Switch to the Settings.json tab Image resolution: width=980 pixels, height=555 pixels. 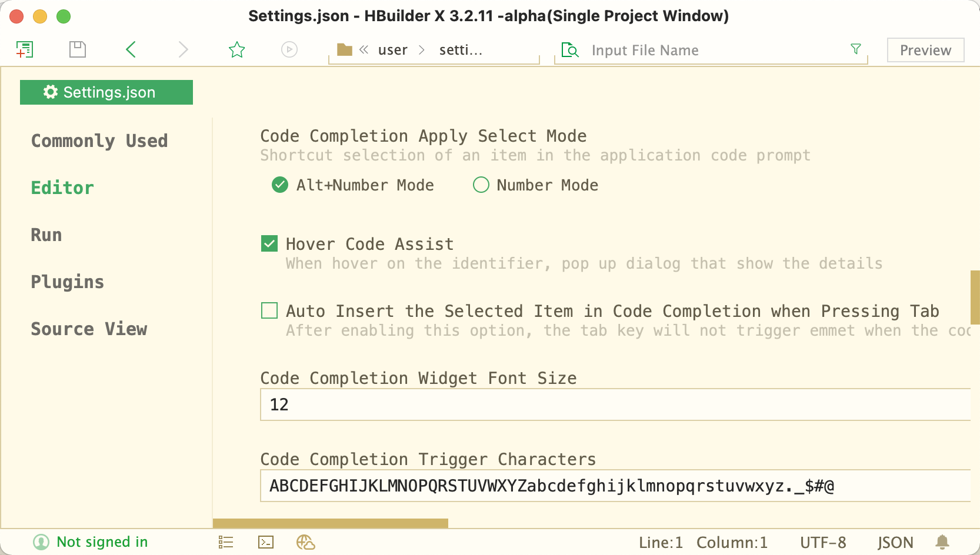(106, 92)
